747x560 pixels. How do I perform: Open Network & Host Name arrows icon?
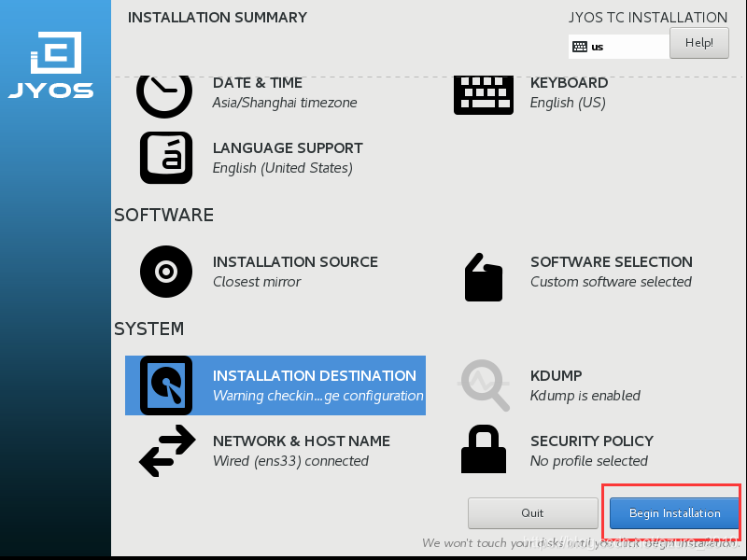(x=167, y=451)
